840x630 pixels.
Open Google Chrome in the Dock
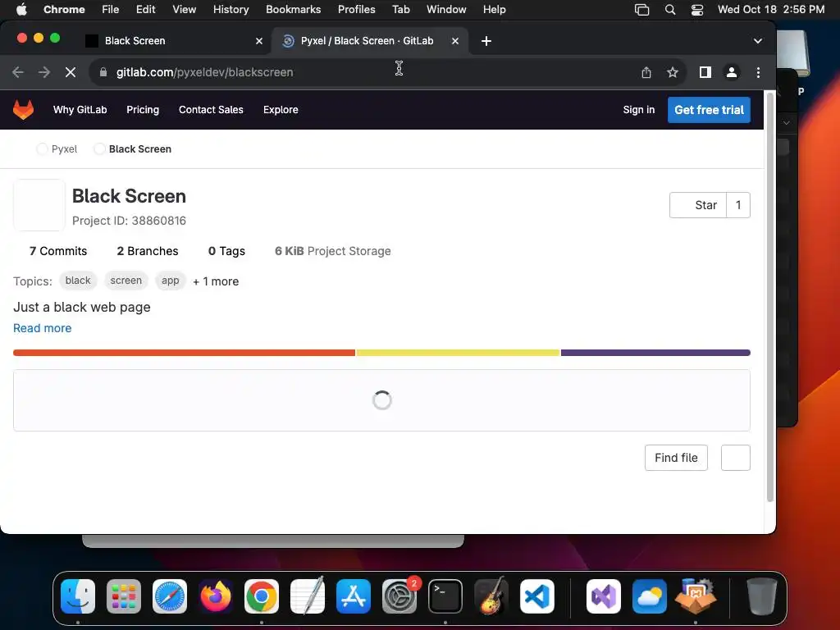pos(262,596)
